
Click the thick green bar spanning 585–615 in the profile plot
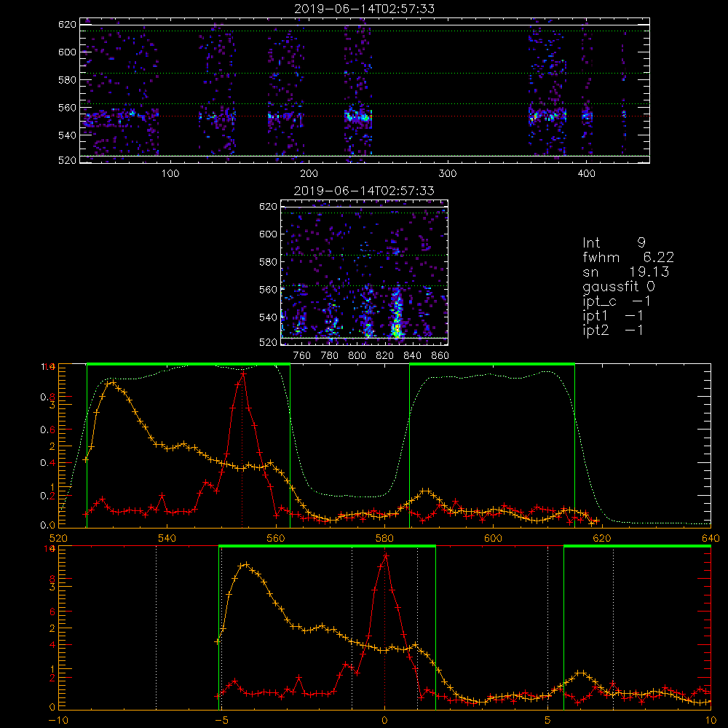tap(492, 365)
